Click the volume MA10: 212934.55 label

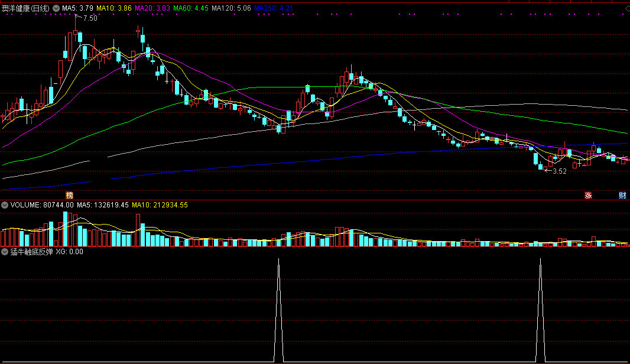click(160, 205)
